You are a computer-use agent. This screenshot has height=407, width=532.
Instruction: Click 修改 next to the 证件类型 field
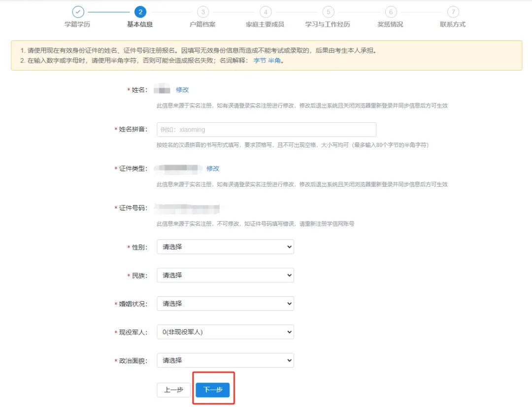pos(213,169)
